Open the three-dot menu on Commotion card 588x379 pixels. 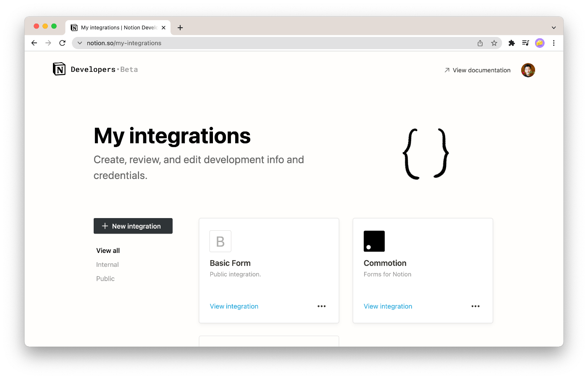pos(475,306)
